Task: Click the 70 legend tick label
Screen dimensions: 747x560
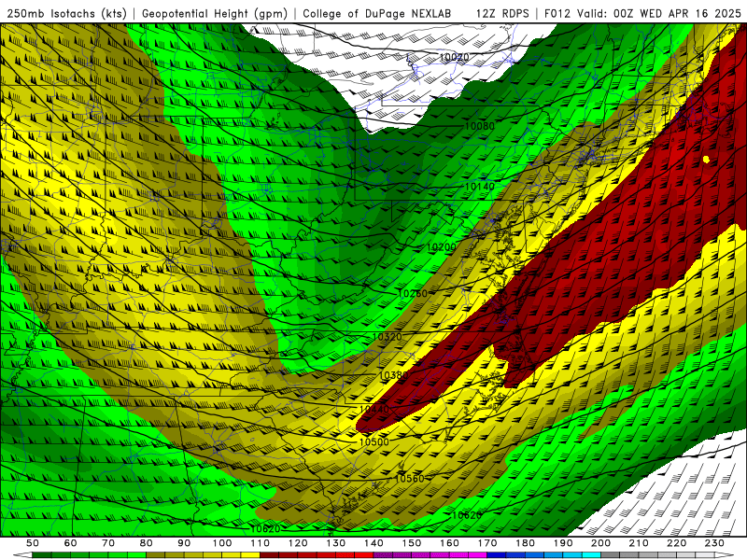Action: (x=108, y=543)
